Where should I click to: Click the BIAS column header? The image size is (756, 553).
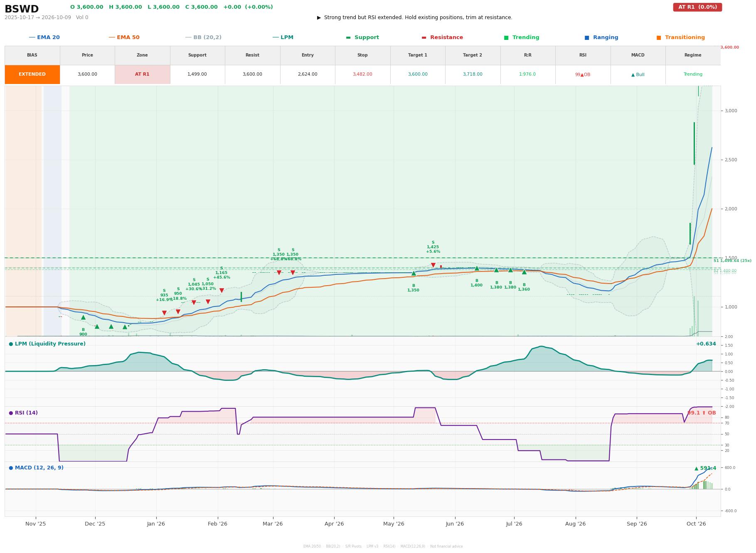tap(32, 55)
